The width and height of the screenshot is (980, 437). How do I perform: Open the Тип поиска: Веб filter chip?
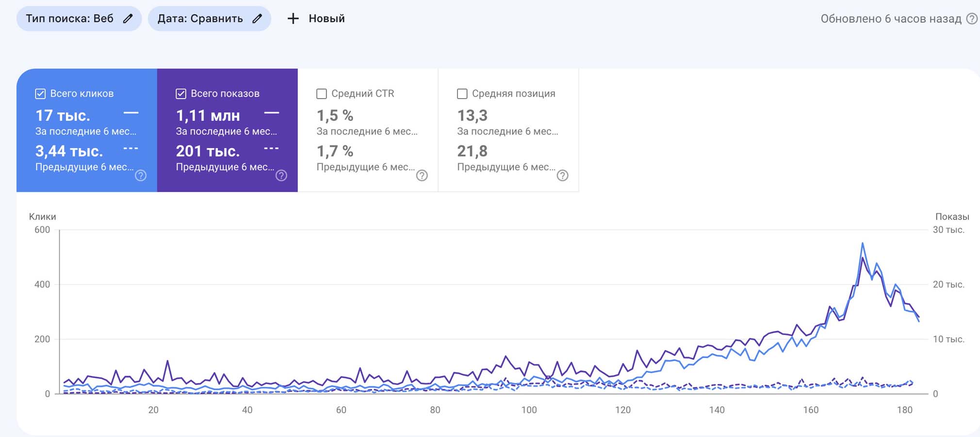point(79,18)
